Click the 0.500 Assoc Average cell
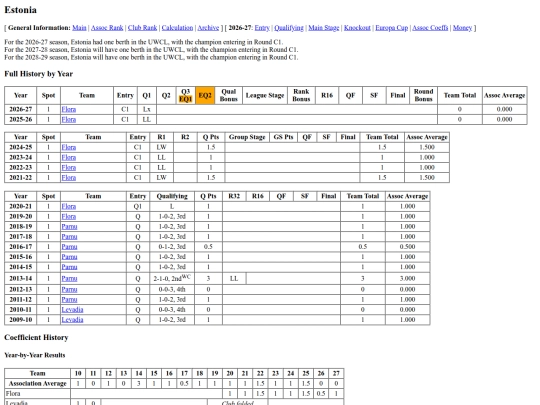This screenshot has width=540, height=405. click(407, 247)
